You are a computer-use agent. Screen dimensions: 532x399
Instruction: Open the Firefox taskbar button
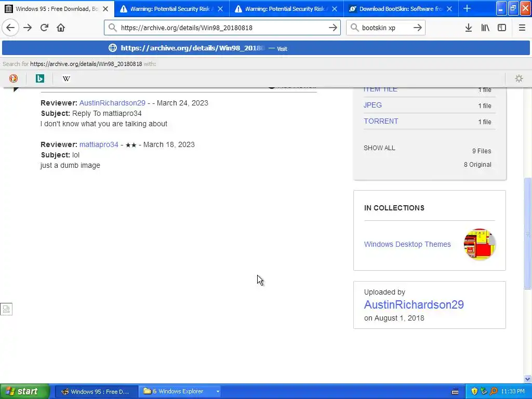[x=96, y=392]
